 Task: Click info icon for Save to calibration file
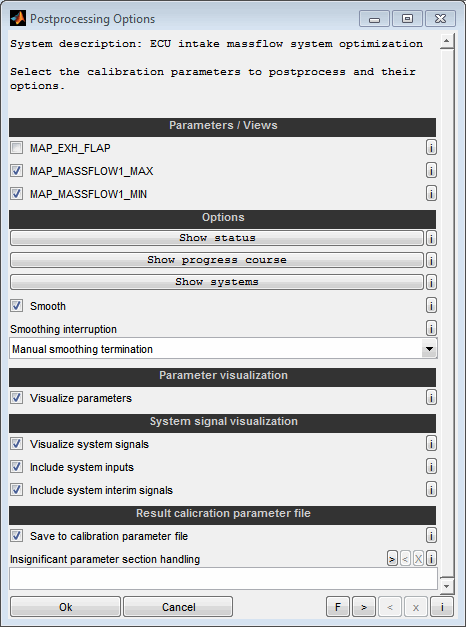coord(431,536)
